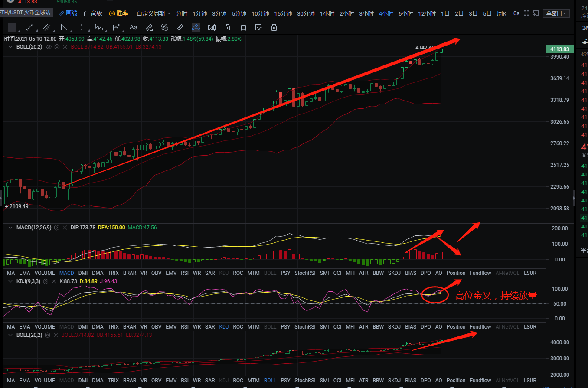Toggle StochRSI in the MACD pane selector
This screenshot has height=388, width=588.
tap(305, 273)
